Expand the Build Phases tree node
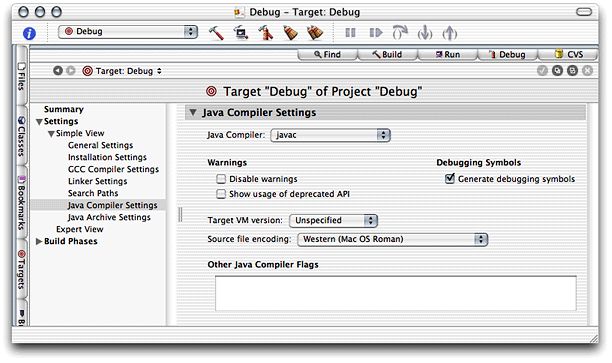Image resolution: width=612 pixels, height=363 pixels. (39, 242)
